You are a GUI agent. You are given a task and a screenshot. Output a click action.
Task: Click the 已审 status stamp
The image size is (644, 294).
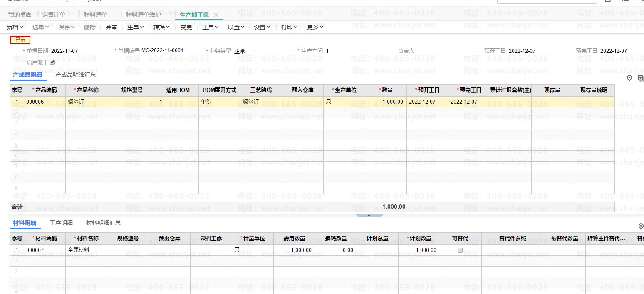[x=20, y=40]
